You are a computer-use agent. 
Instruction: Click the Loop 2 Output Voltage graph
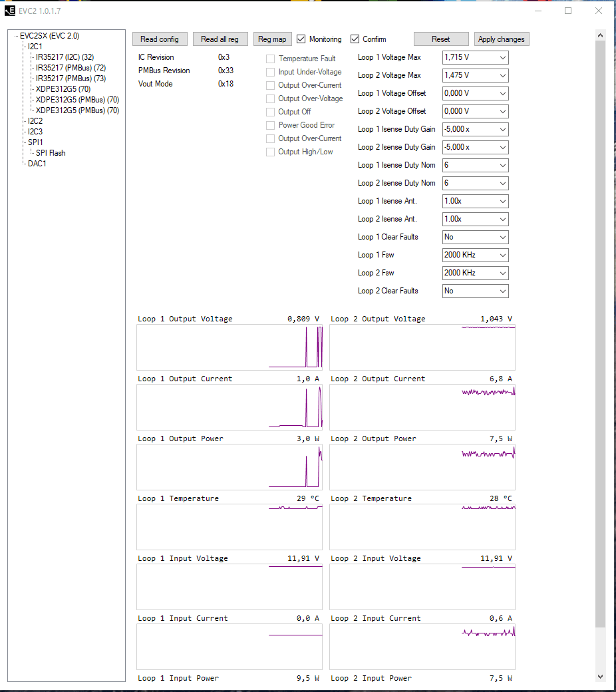(422, 347)
